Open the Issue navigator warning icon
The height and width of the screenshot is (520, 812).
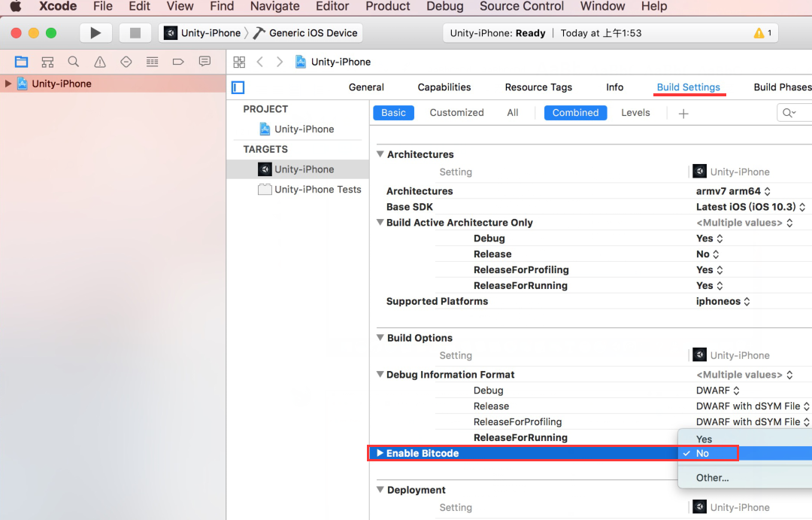(x=100, y=62)
